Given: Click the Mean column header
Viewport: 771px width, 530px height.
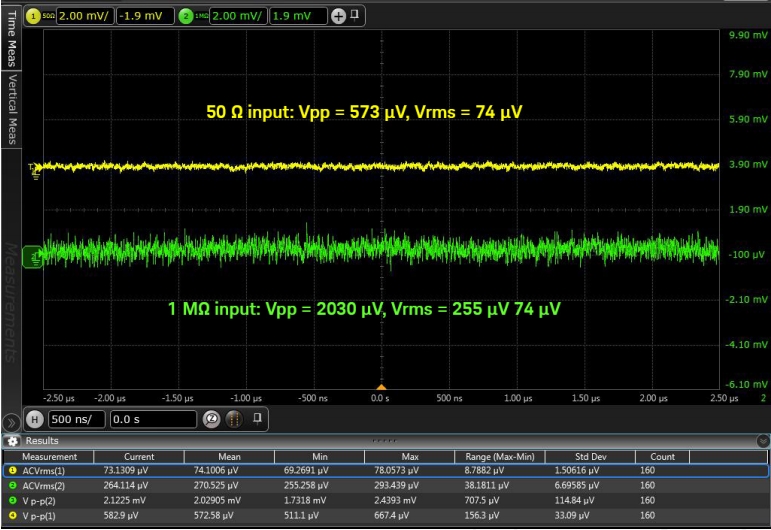Looking at the screenshot, I should (228, 456).
